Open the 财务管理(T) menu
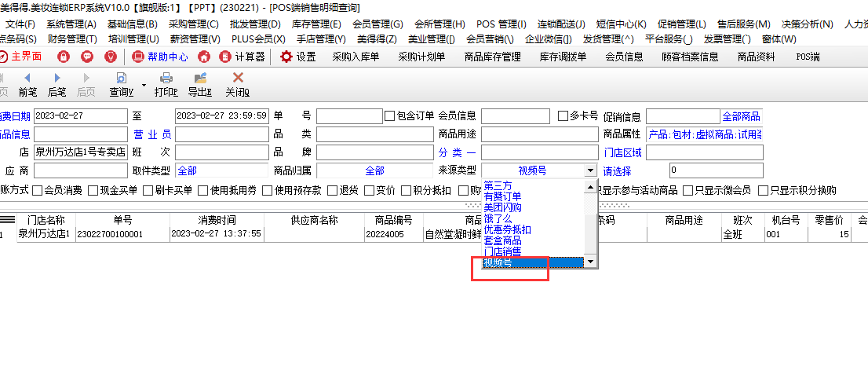 click(x=72, y=39)
